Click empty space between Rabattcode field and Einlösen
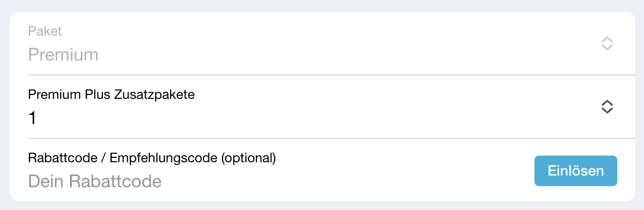644x210 pixels. tap(370, 181)
